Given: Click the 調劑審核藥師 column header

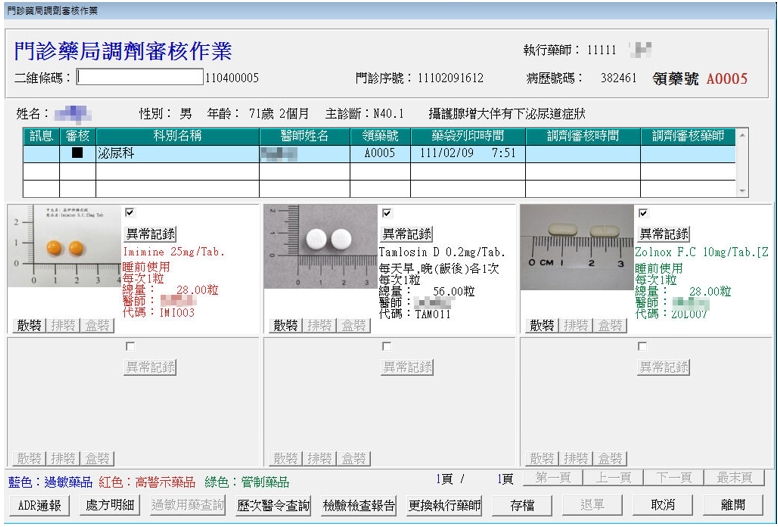Looking at the screenshot, I should tap(688, 136).
